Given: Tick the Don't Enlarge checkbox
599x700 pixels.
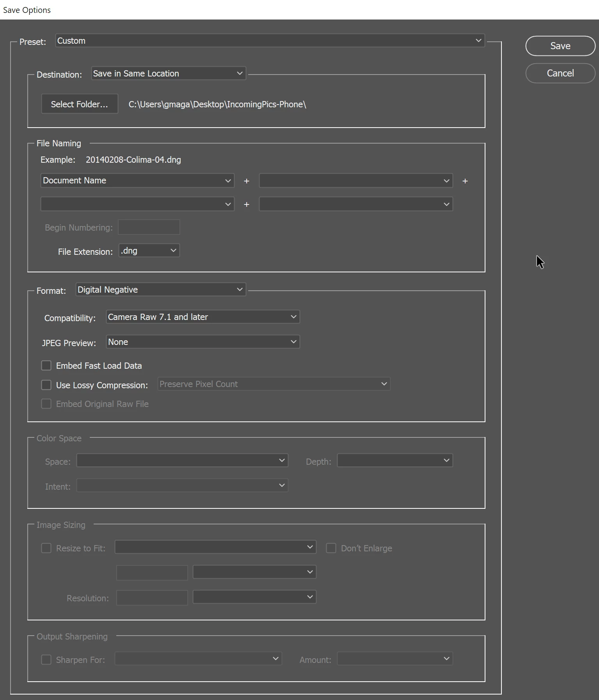Looking at the screenshot, I should coord(331,548).
